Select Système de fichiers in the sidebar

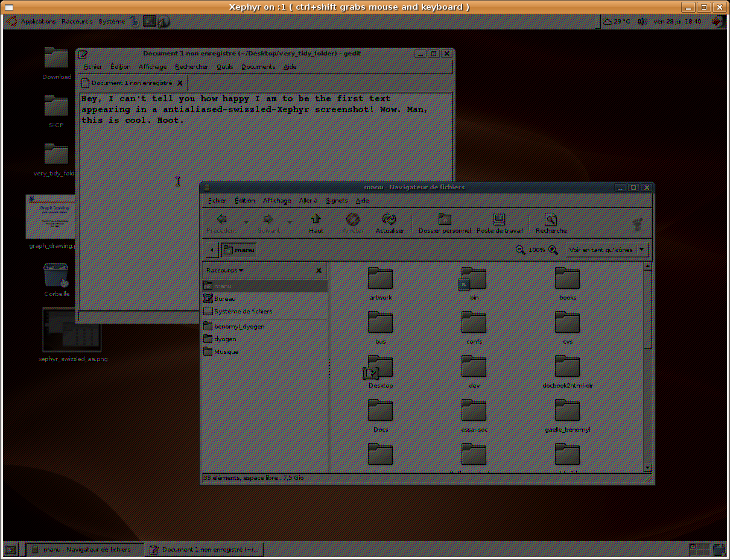pos(241,312)
